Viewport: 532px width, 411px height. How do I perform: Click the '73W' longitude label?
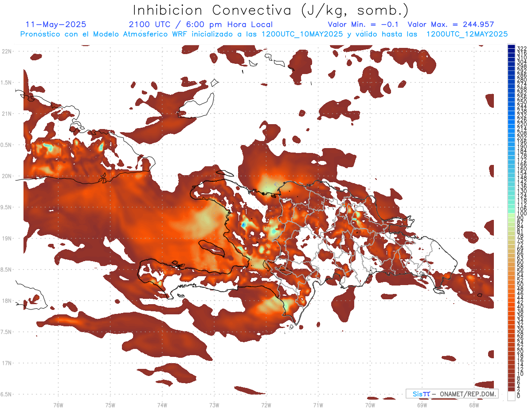pos(214,404)
